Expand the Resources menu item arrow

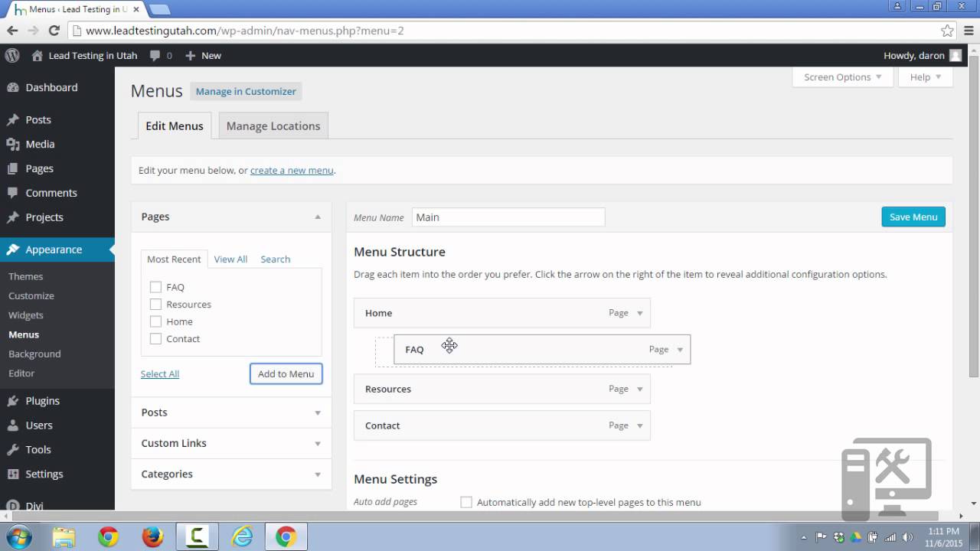pyautogui.click(x=640, y=389)
